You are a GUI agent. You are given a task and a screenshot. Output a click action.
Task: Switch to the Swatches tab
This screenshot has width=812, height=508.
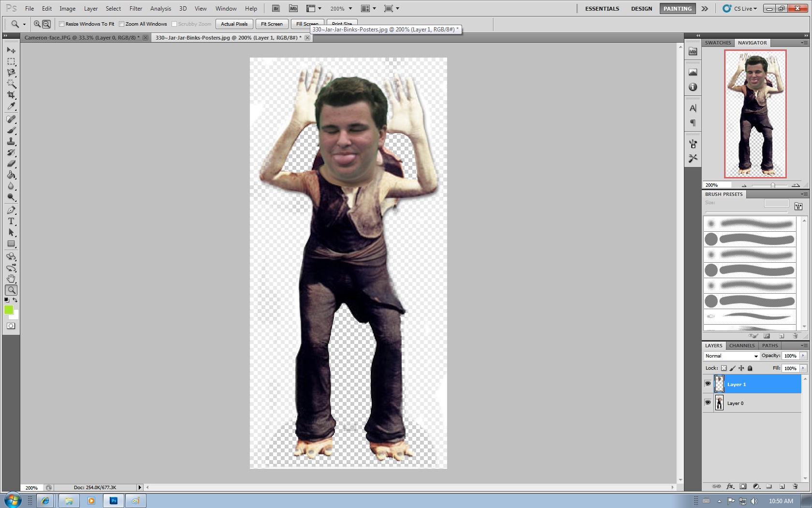718,43
